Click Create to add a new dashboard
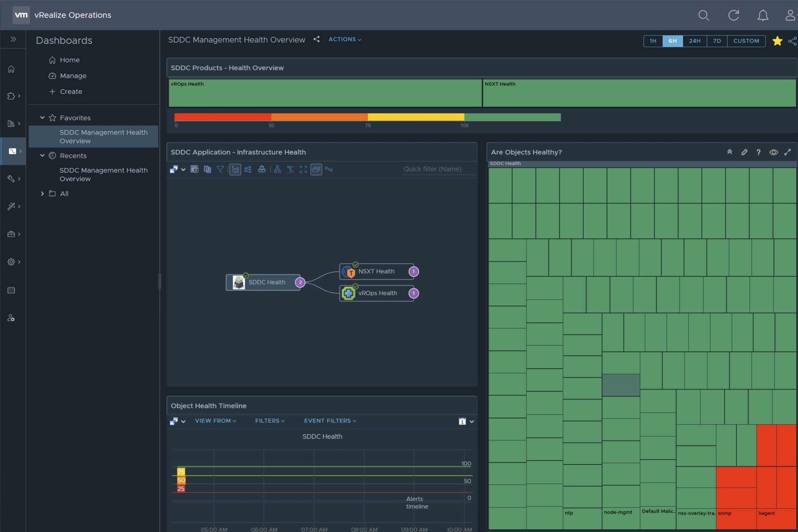The height and width of the screenshot is (532, 798). 71,91
